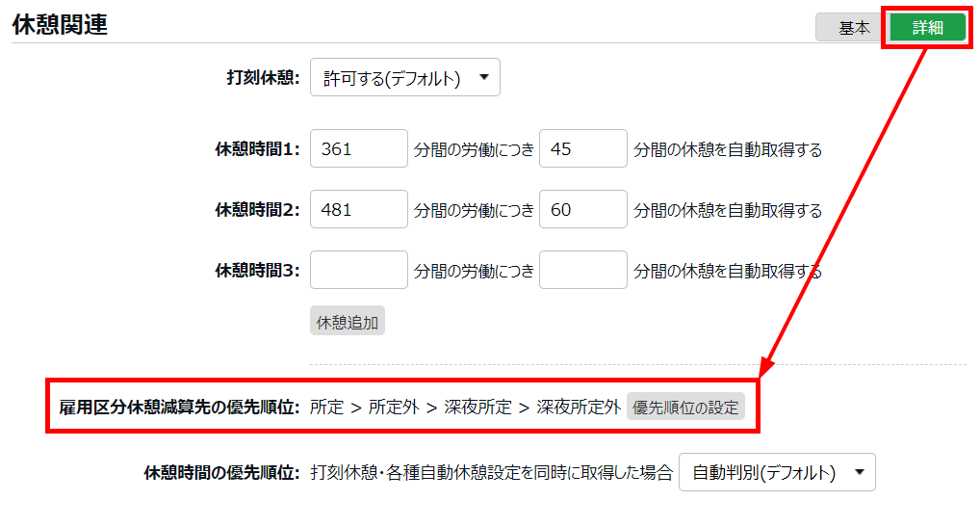
Task: Click the 雇用区分休憩減算先の優先順位 label
Action: [x=179, y=407]
